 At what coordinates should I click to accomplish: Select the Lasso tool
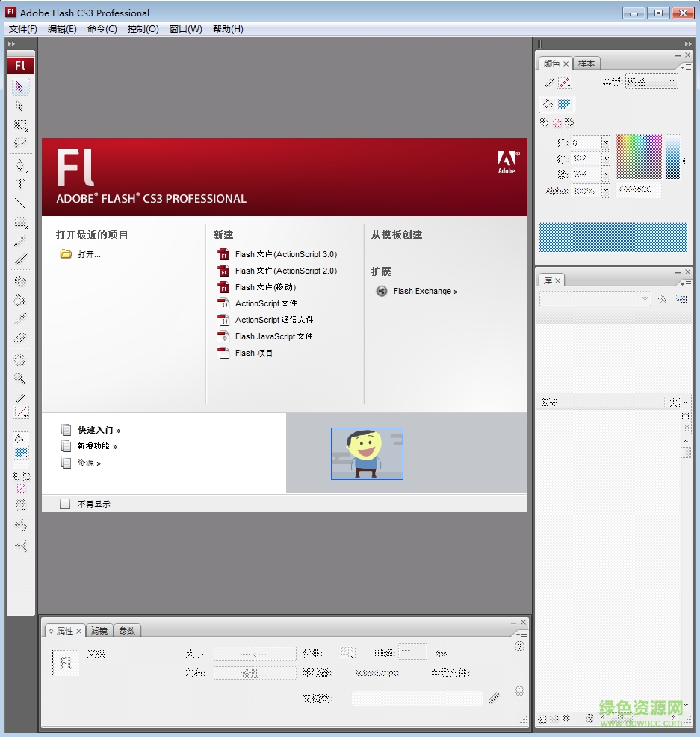tap(20, 142)
